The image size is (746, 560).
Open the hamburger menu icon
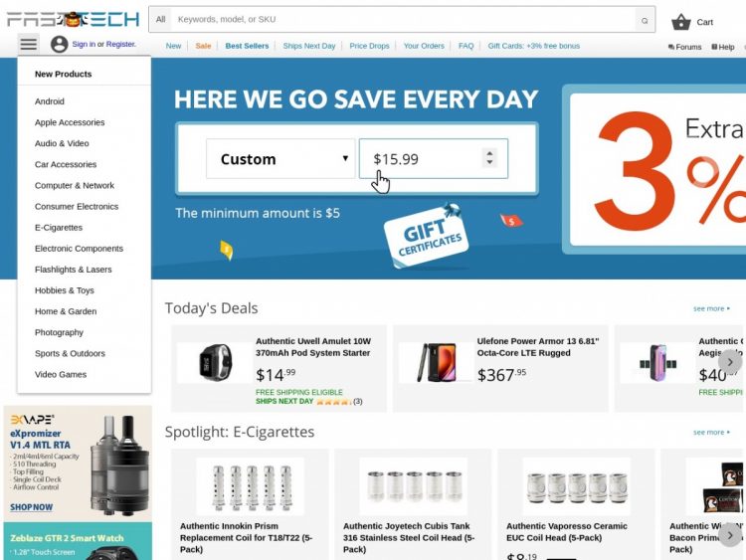29,44
